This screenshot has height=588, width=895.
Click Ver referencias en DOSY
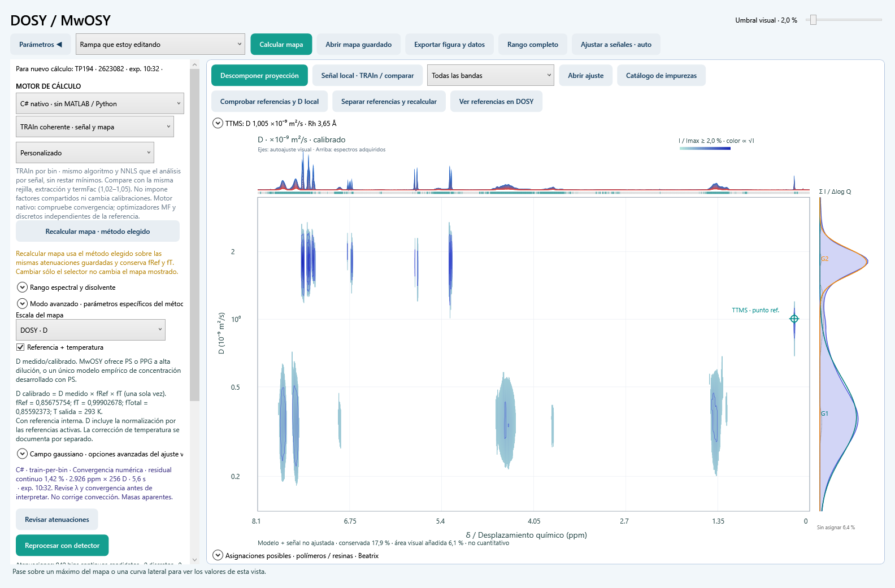tap(496, 101)
